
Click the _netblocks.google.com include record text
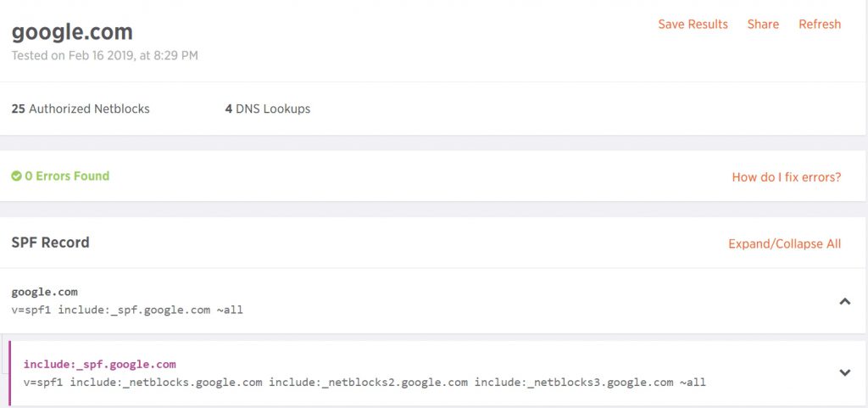167,383
